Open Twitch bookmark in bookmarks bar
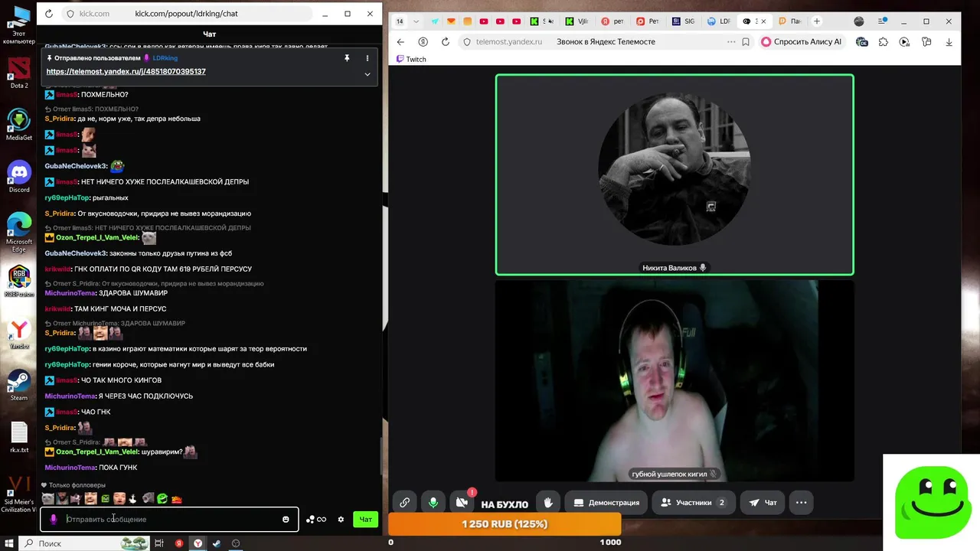This screenshot has height=551, width=980. 411,59
